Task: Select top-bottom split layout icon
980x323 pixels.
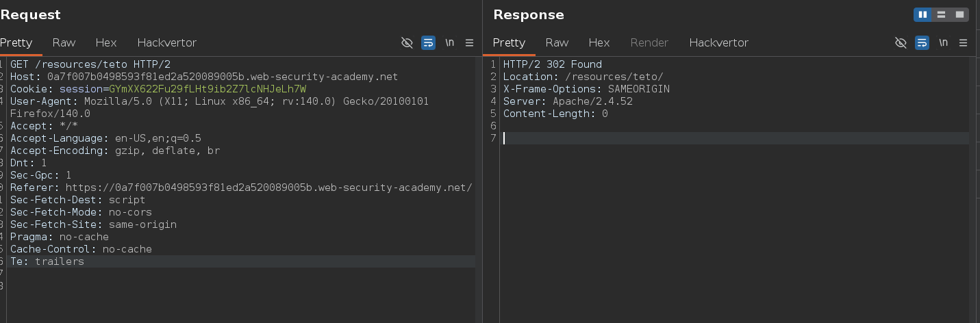Action: pyautogui.click(x=941, y=14)
